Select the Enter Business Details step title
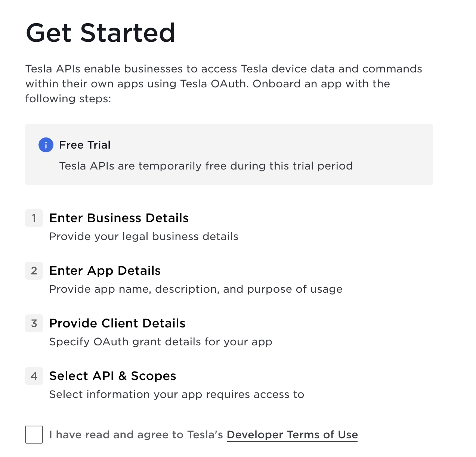The height and width of the screenshot is (457, 476). [x=119, y=218]
